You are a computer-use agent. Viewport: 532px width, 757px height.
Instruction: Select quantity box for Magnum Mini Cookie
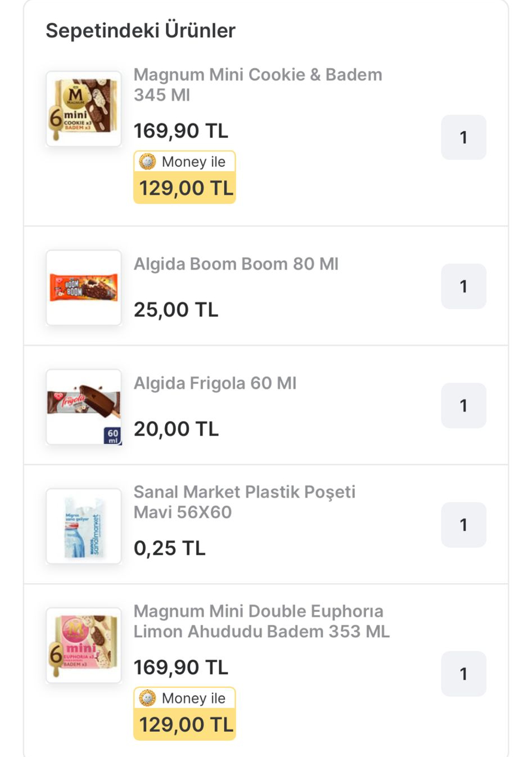pyautogui.click(x=463, y=137)
